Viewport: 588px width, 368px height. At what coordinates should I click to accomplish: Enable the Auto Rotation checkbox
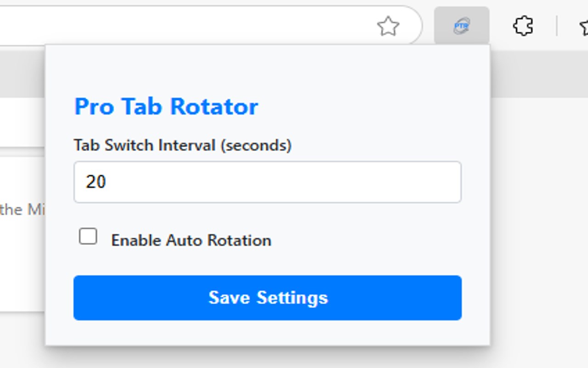tap(88, 236)
